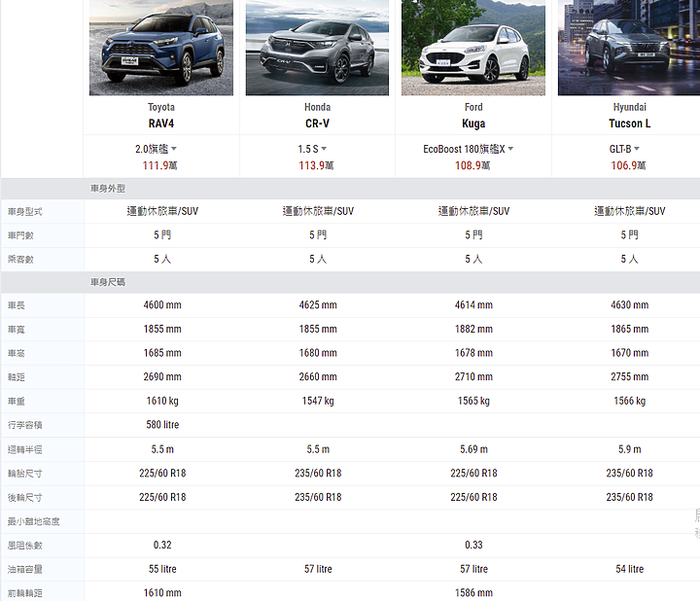Click the 車長 row label
This screenshot has width=700, height=601.
point(17,305)
